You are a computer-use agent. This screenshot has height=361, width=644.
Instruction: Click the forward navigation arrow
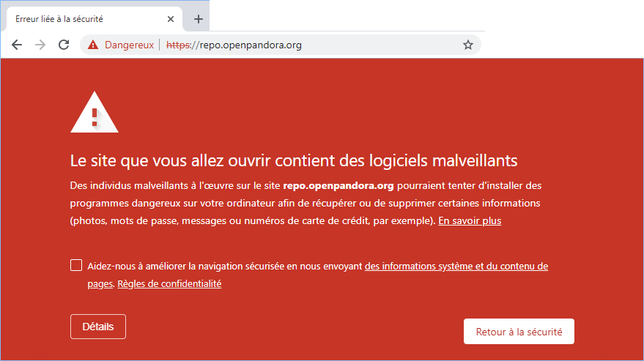click(x=40, y=45)
